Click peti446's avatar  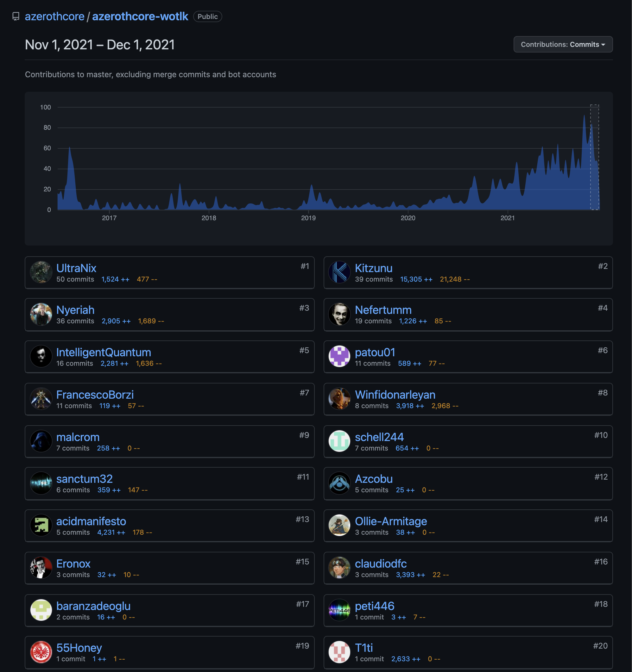coord(339,610)
